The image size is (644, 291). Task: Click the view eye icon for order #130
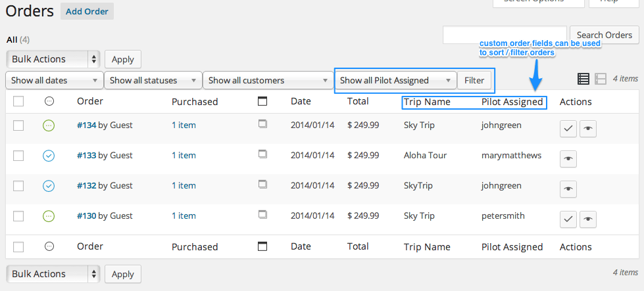coord(588,219)
